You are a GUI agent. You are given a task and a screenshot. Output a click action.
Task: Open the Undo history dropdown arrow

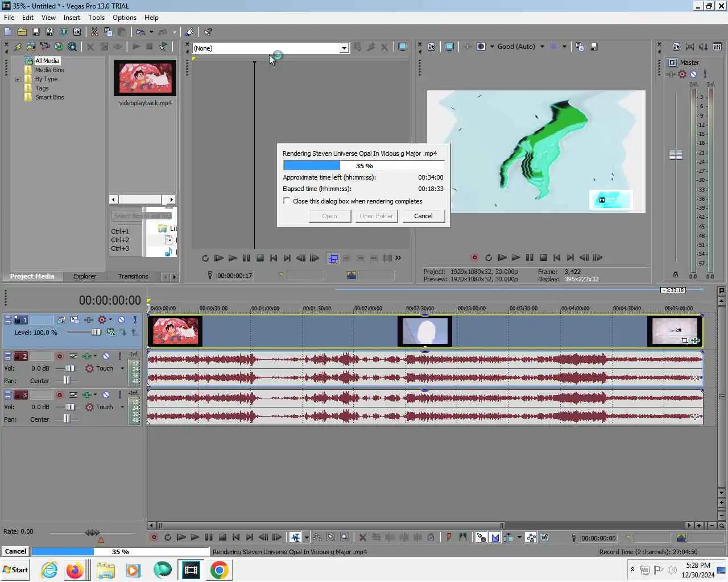[x=151, y=32]
